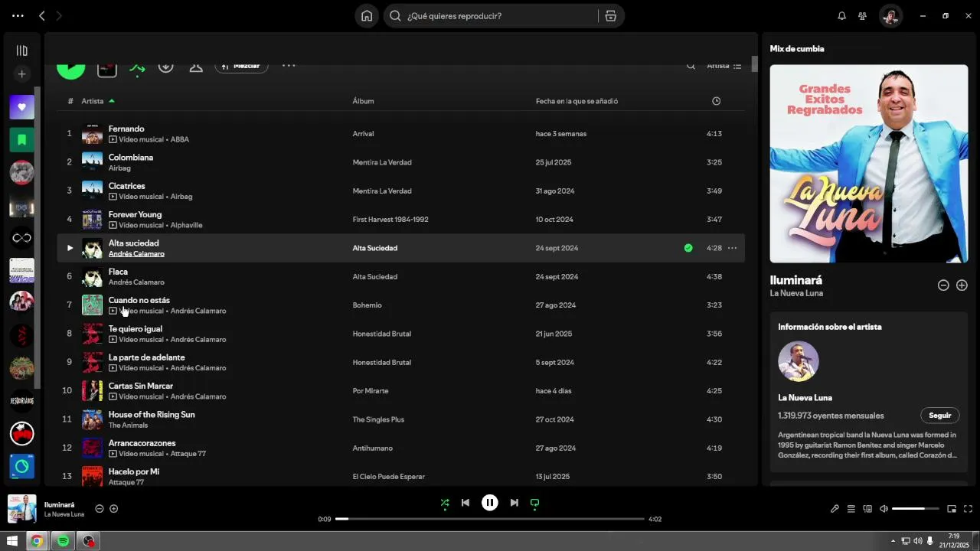Image resolution: width=980 pixels, height=551 pixels.
Task: Toggle the green saved check on Alta suciedad
Action: tap(688, 248)
